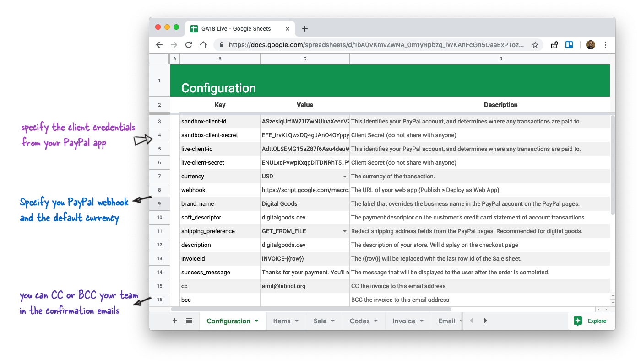Open Configuration sheet tab menu arrow
641x364 pixels.
pyautogui.click(x=256, y=321)
